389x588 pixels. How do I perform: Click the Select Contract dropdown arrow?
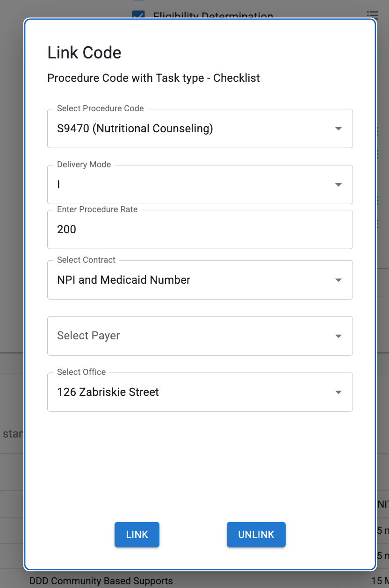point(339,280)
